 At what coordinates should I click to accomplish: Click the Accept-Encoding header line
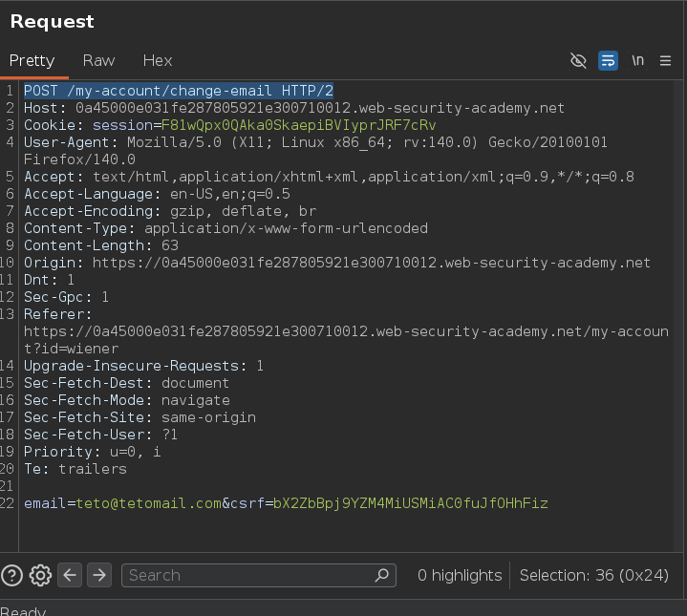click(x=170, y=211)
